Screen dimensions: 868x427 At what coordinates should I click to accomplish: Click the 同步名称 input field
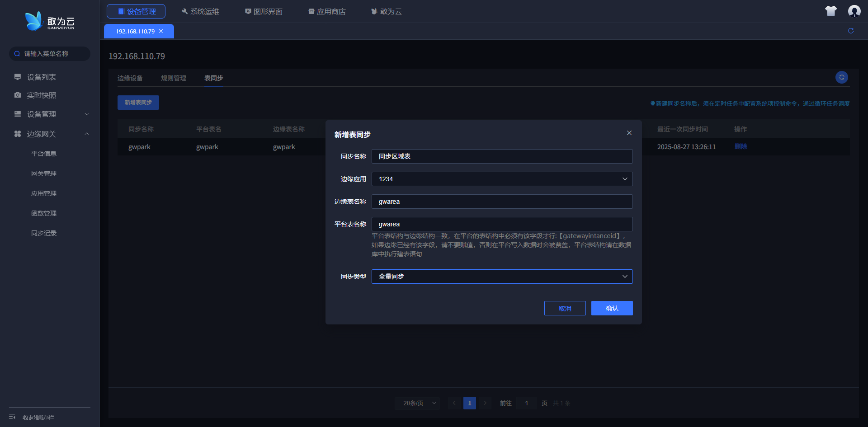[502, 156]
